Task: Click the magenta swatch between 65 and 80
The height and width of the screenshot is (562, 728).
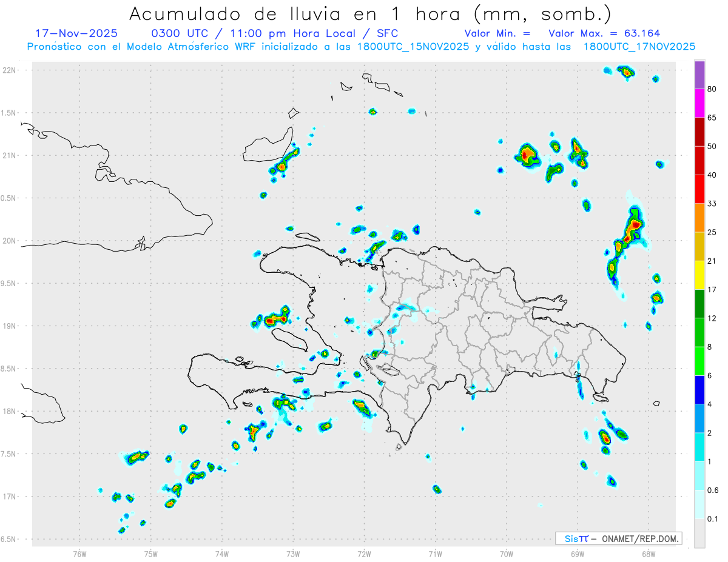Action: tap(699, 103)
